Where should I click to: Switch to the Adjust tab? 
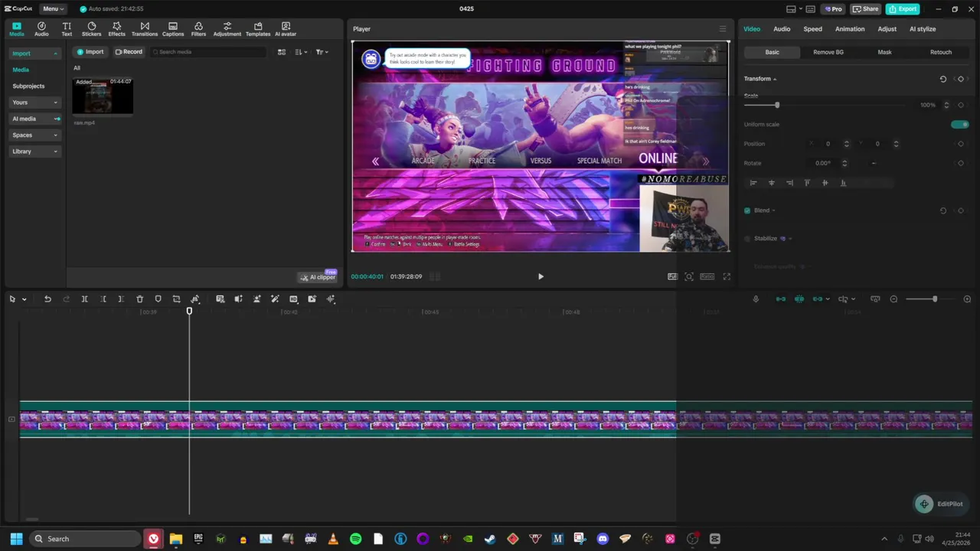887,29
